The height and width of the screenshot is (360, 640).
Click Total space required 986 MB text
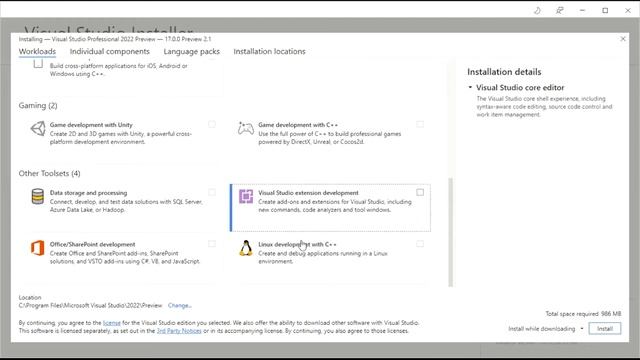[x=583, y=313]
